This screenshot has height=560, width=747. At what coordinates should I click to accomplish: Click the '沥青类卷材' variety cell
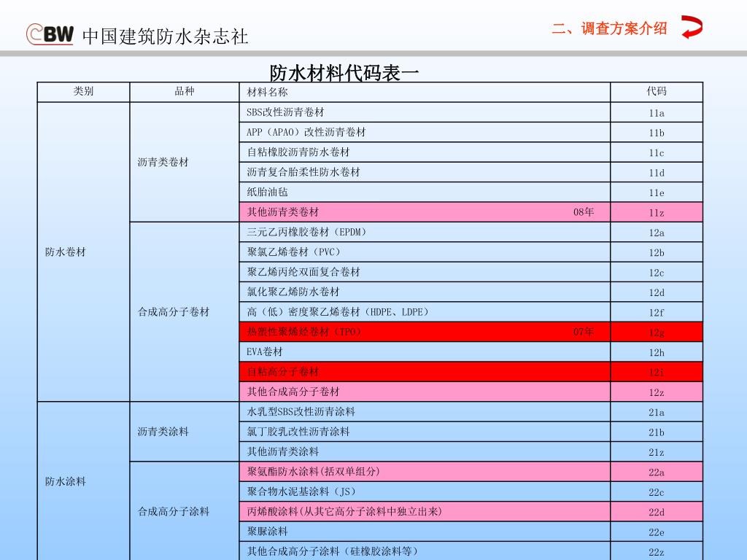[185, 162]
